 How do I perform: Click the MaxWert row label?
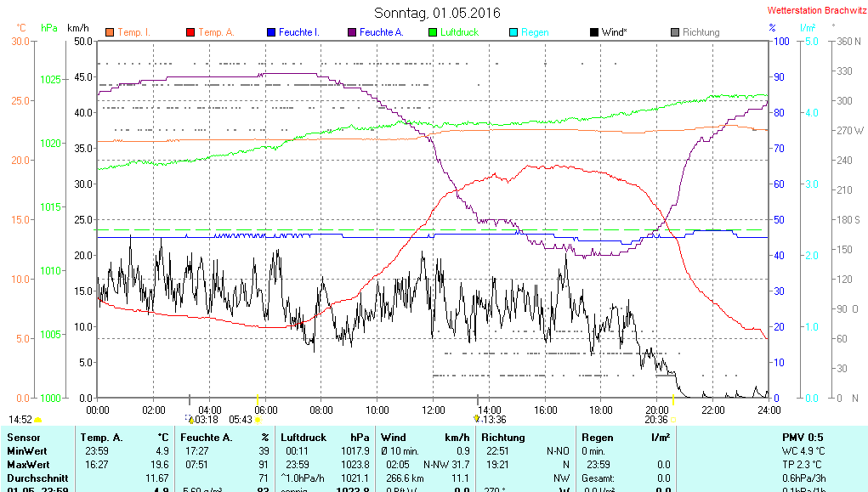29,465
